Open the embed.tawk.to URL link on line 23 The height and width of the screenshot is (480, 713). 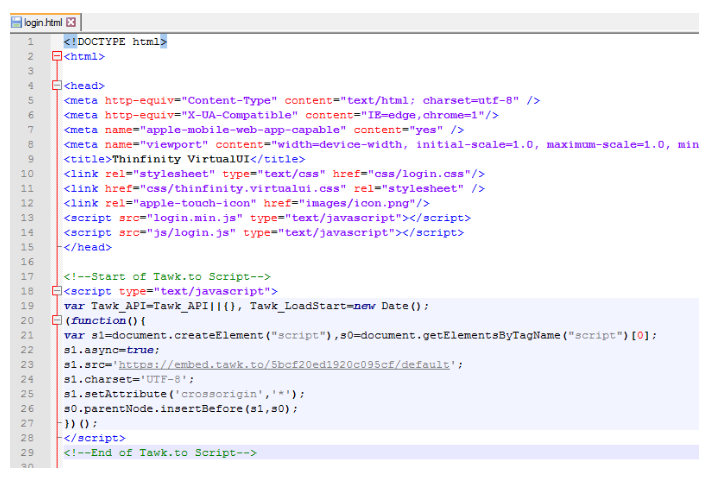coord(284,365)
